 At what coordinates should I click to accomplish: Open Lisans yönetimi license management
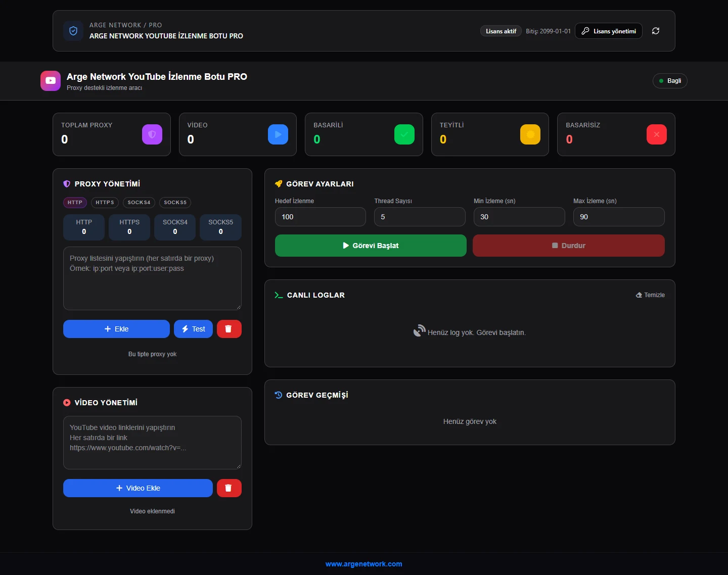click(x=609, y=31)
